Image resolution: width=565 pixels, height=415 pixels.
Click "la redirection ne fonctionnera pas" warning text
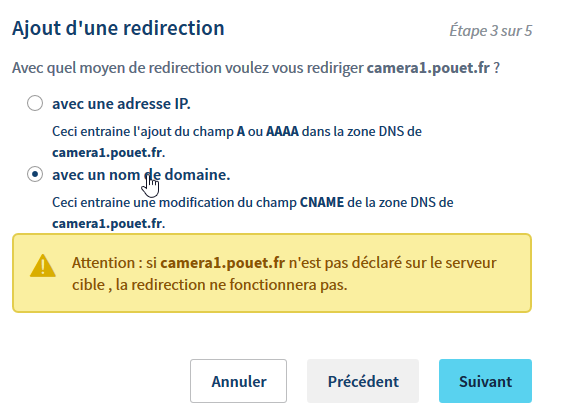point(231,285)
